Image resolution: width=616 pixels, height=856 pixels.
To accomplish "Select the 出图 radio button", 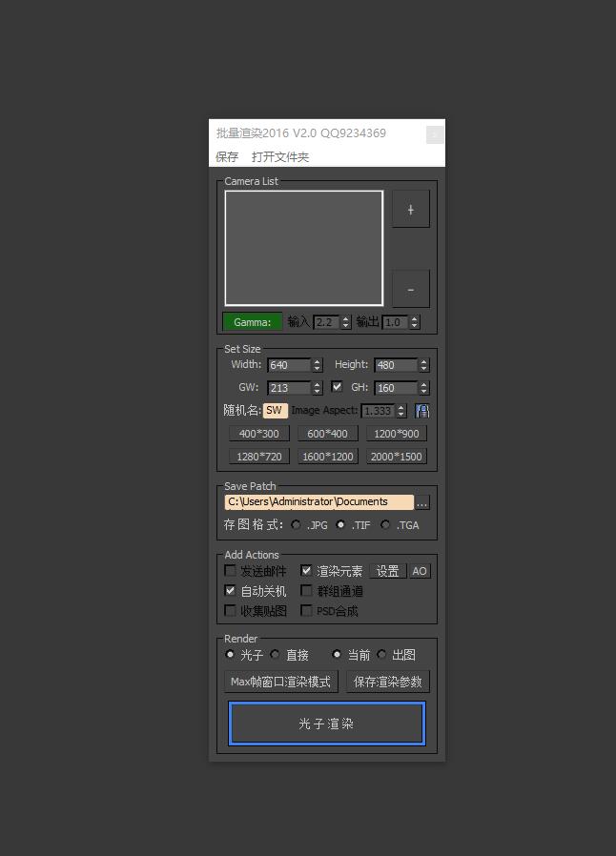I will click(x=381, y=654).
